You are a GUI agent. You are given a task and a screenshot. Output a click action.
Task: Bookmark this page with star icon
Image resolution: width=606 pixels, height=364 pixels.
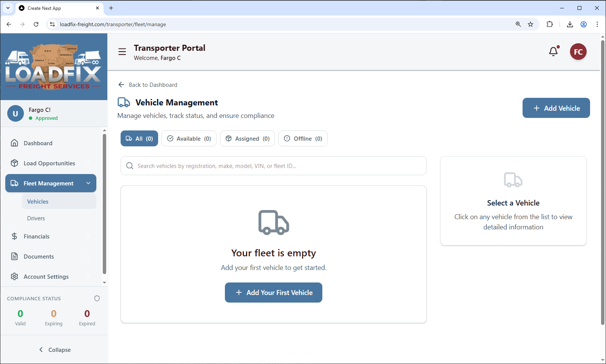pos(531,24)
